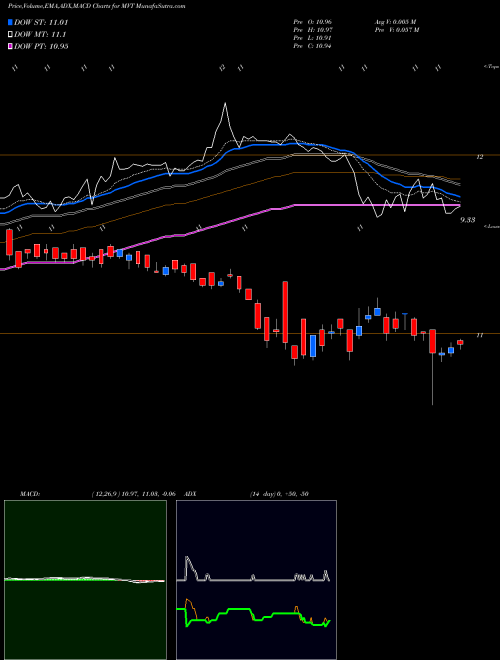This screenshot has width=500, height=660.
Task: Click the 'Pre O: 10.96' value
Action: (x=313, y=21)
